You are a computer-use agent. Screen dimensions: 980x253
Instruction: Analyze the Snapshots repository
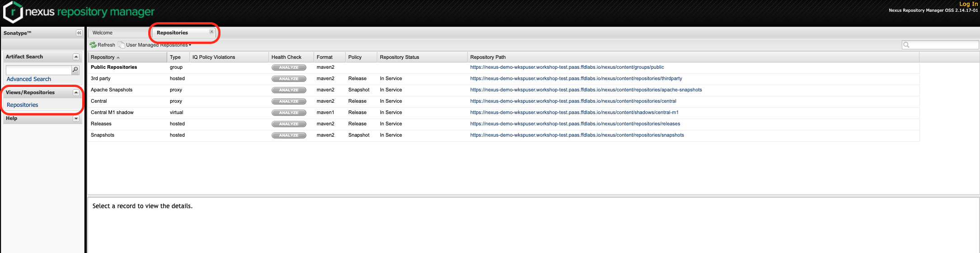[x=289, y=135]
